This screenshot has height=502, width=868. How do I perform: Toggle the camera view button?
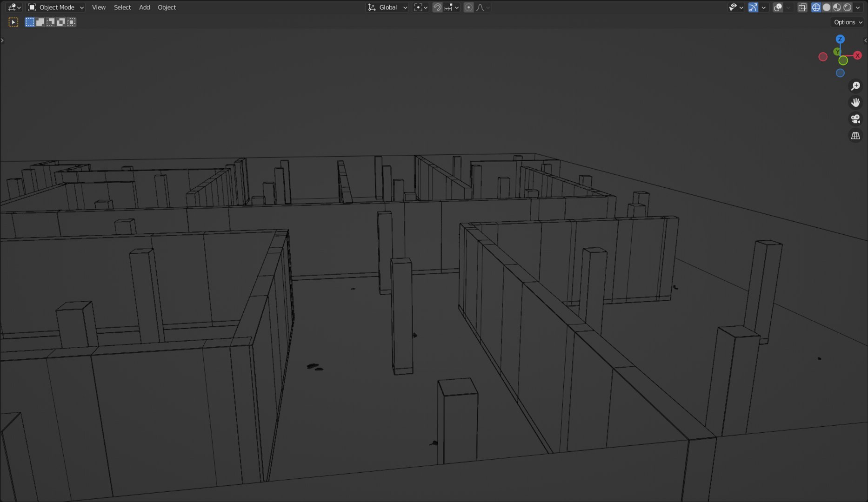(x=855, y=119)
